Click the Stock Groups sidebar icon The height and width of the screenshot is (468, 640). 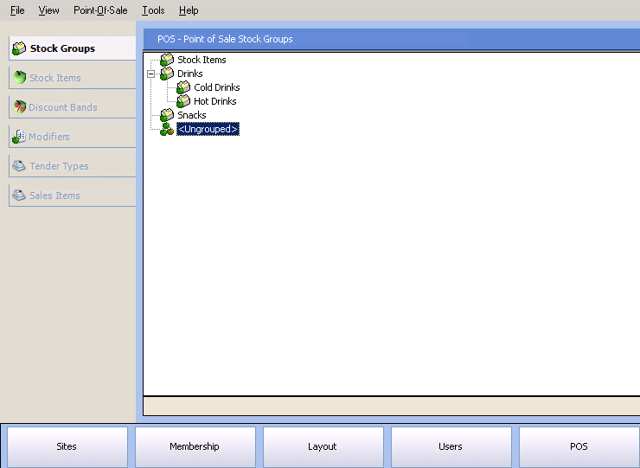(19, 48)
